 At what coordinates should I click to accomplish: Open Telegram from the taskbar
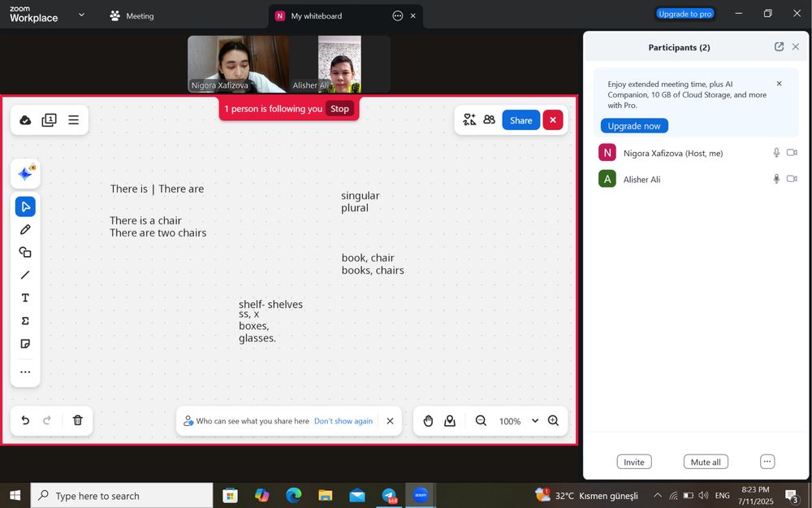(389, 496)
